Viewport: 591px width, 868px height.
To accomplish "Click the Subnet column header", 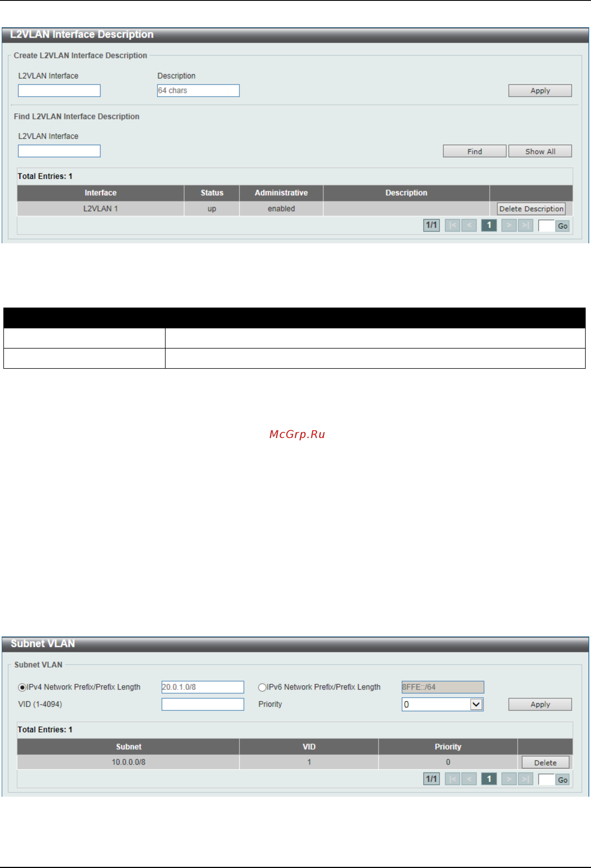I will pos(129,747).
